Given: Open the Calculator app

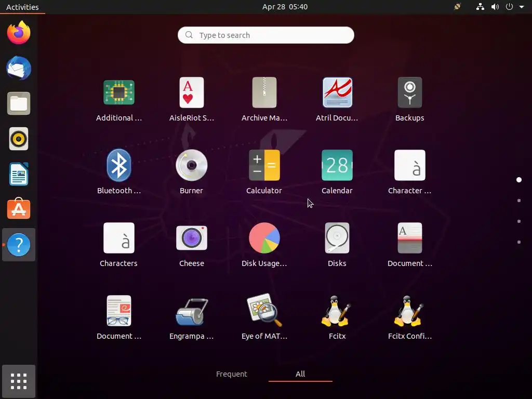Looking at the screenshot, I should pos(264,171).
